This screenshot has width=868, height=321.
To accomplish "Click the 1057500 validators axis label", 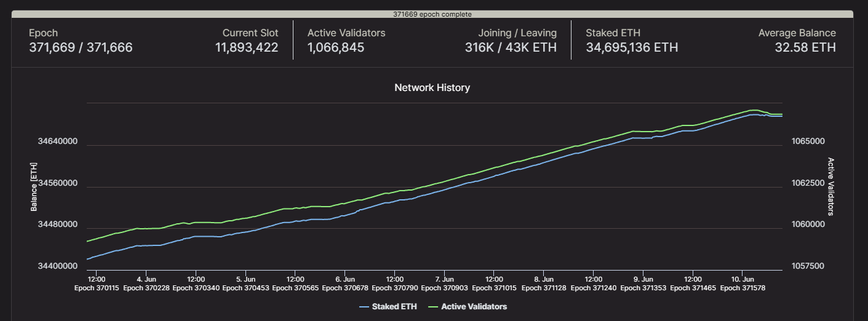I will (x=807, y=266).
